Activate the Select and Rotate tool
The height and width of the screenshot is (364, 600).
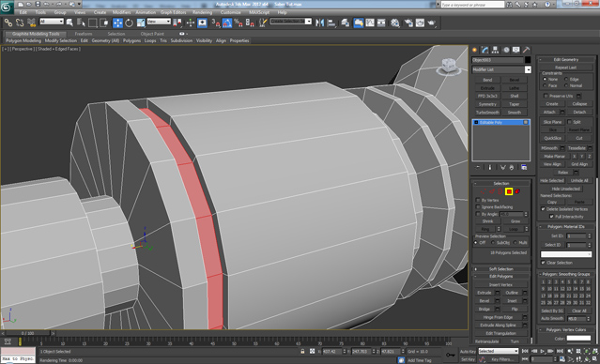(x=130, y=23)
